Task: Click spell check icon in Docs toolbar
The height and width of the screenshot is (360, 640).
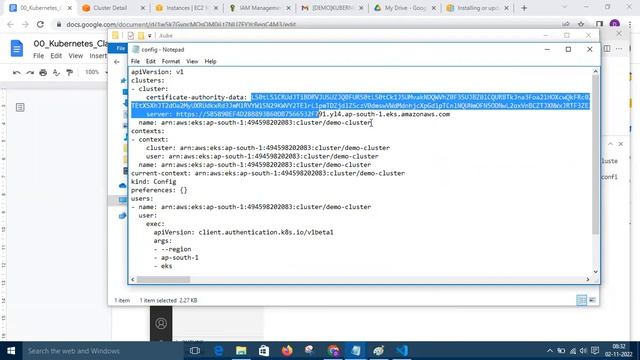Action: 56,73
